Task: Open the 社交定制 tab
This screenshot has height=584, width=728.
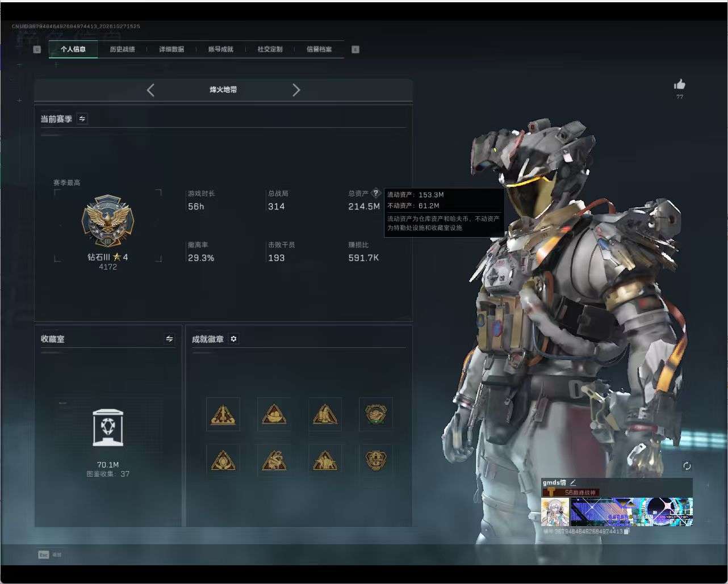Action: (270, 49)
